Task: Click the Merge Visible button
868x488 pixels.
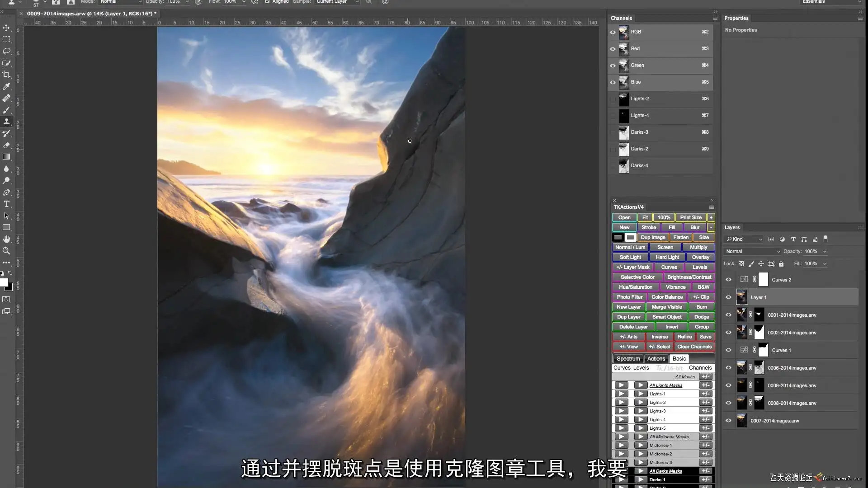Action: tap(667, 307)
